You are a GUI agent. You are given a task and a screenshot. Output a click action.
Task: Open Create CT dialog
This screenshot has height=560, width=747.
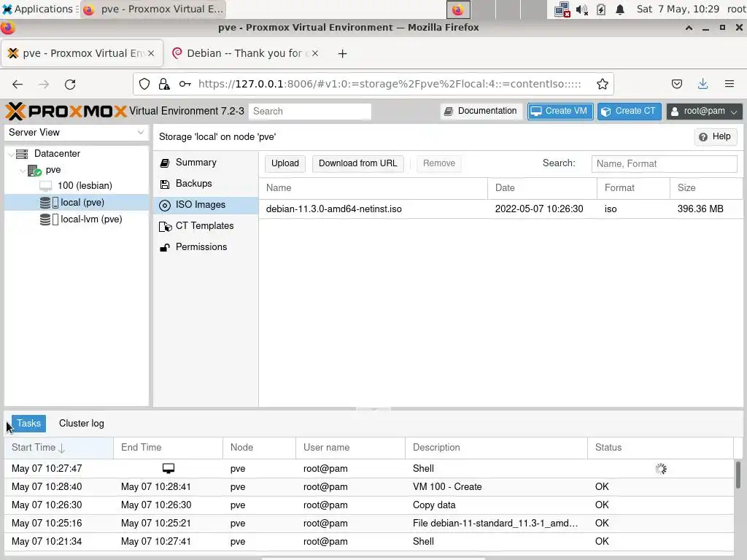(x=630, y=111)
